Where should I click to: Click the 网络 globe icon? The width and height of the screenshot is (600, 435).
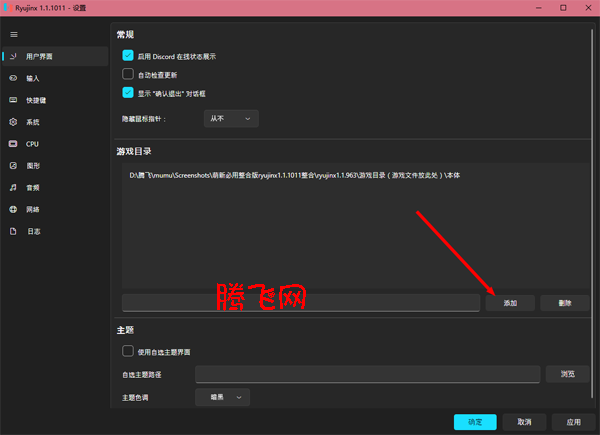[x=13, y=209]
